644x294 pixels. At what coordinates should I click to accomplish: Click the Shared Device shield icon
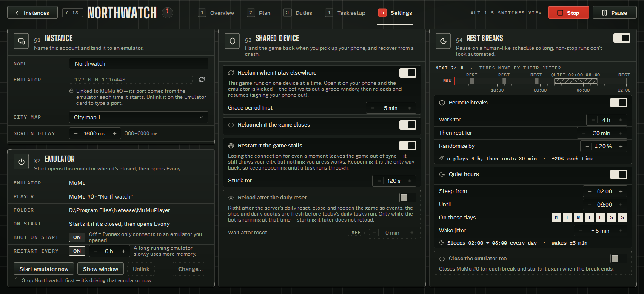pyautogui.click(x=232, y=42)
